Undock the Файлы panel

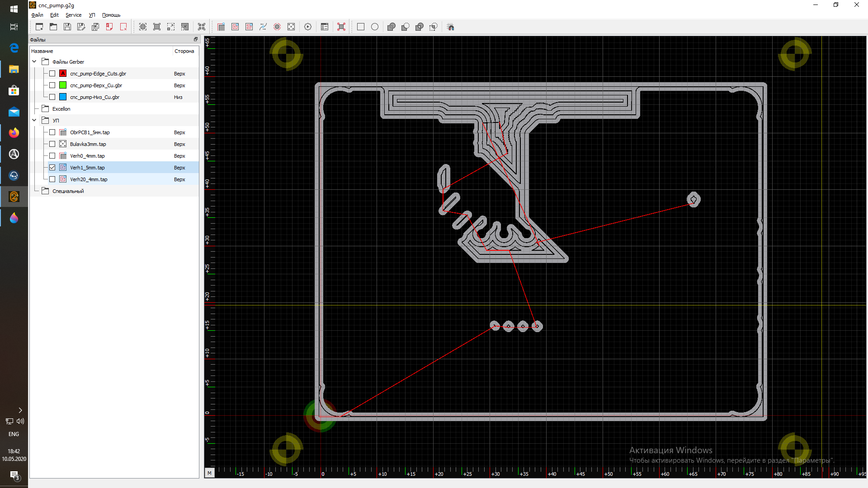pyautogui.click(x=196, y=39)
